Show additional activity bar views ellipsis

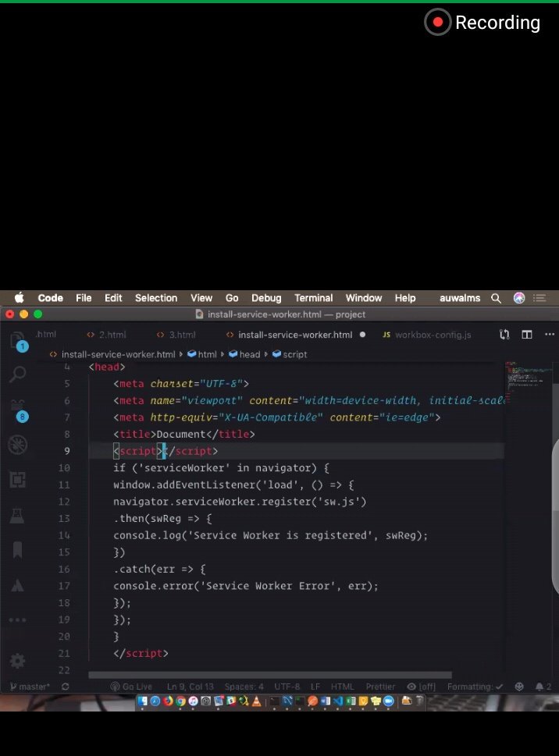click(17, 620)
